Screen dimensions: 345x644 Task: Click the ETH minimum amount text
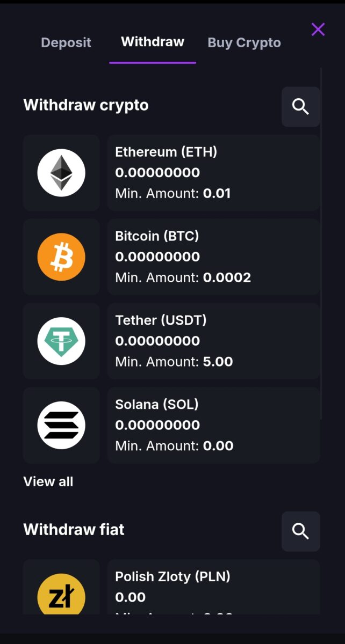coord(172,193)
